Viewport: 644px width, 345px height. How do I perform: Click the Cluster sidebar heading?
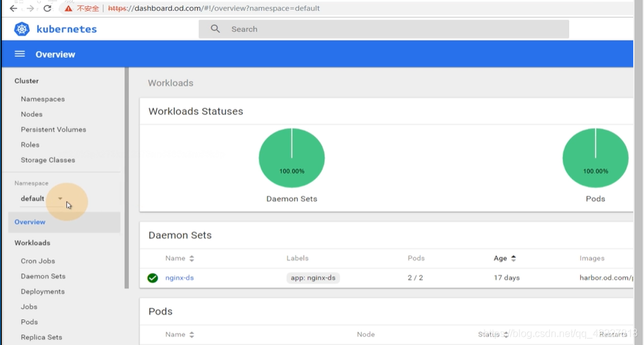[27, 81]
